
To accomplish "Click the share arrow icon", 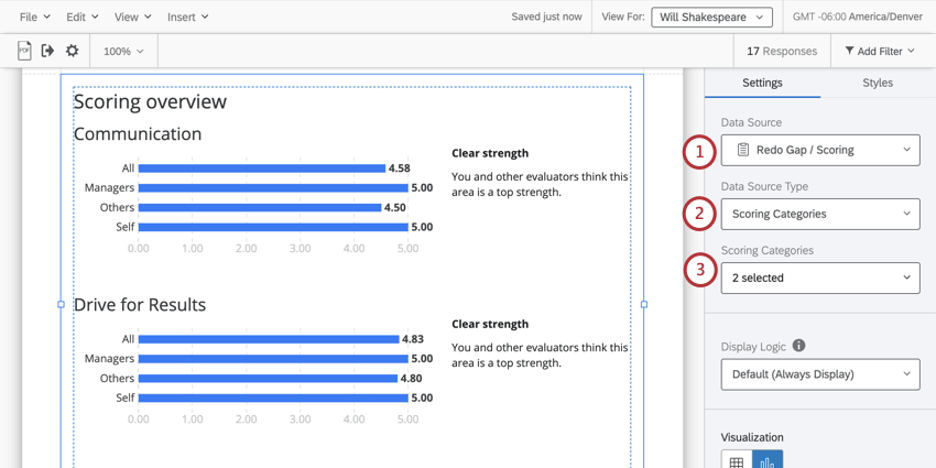I will click(48, 51).
